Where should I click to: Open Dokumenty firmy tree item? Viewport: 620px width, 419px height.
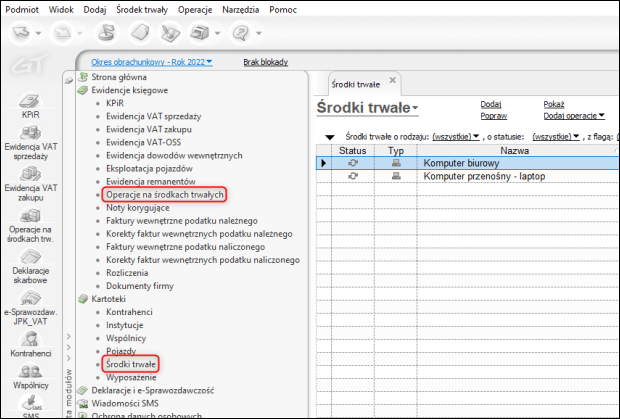[x=140, y=286]
